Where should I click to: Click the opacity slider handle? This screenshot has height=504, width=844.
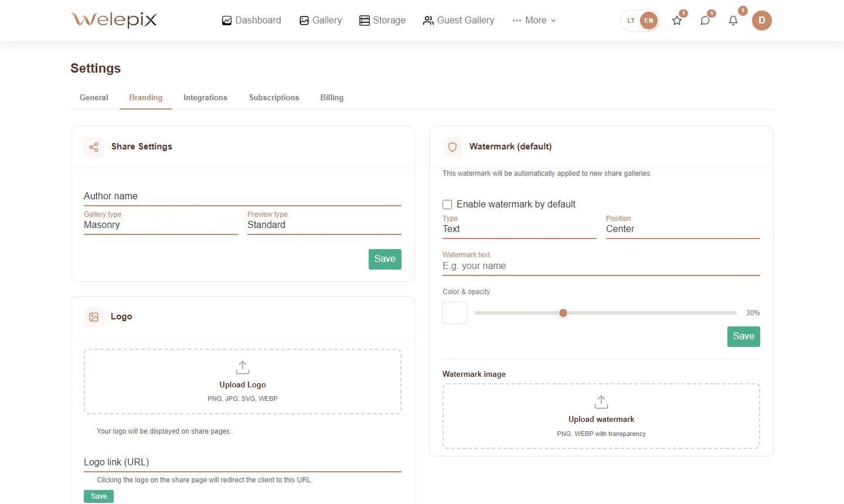pos(563,313)
